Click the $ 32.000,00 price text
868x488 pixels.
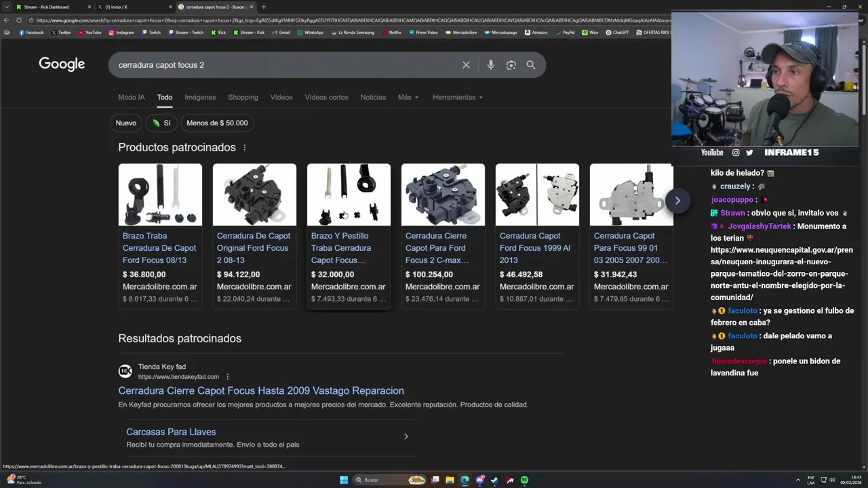pyautogui.click(x=332, y=274)
